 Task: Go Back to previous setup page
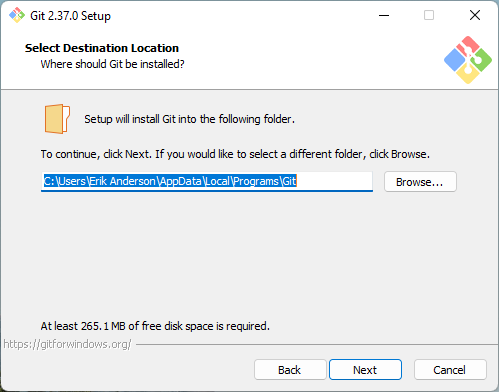point(290,369)
